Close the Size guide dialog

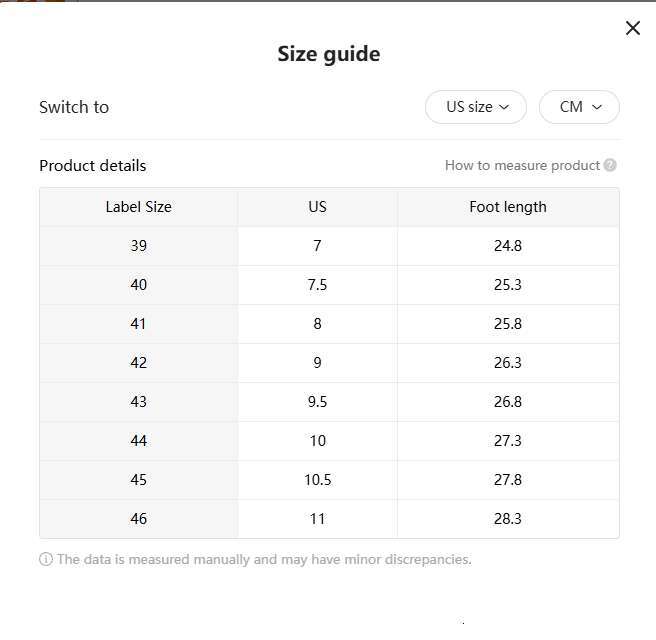pyautogui.click(x=632, y=28)
